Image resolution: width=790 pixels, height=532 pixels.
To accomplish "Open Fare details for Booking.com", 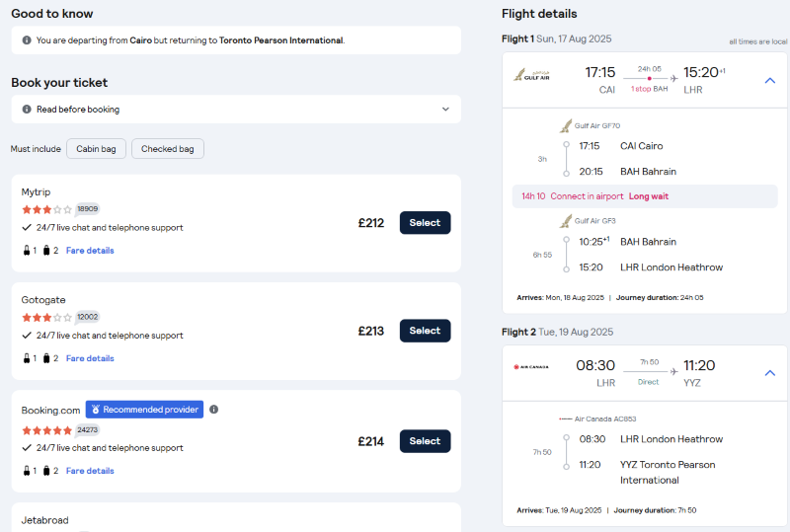I will click(90, 471).
